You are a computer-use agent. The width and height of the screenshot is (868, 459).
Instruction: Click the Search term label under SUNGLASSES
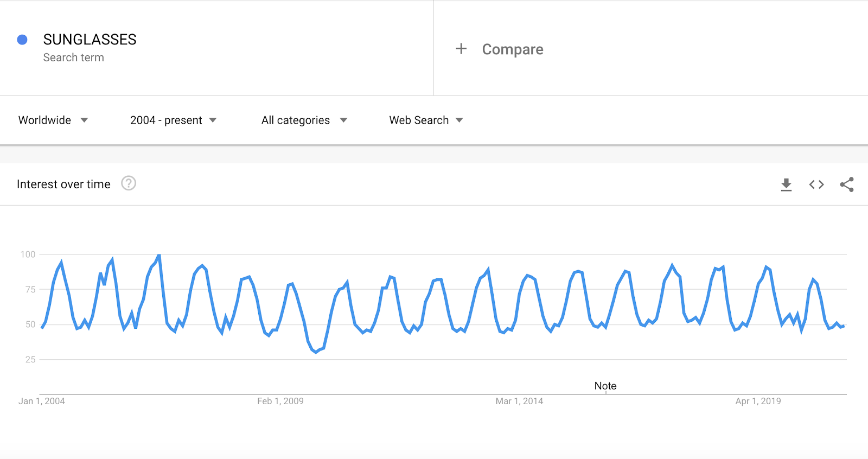tap(73, 58)
